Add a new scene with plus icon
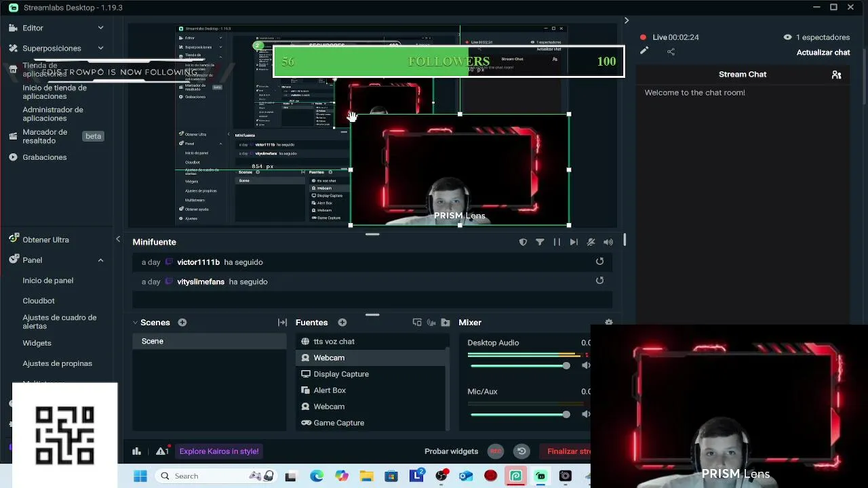This screenshot has height=488, width=868. tap(182, 323)
